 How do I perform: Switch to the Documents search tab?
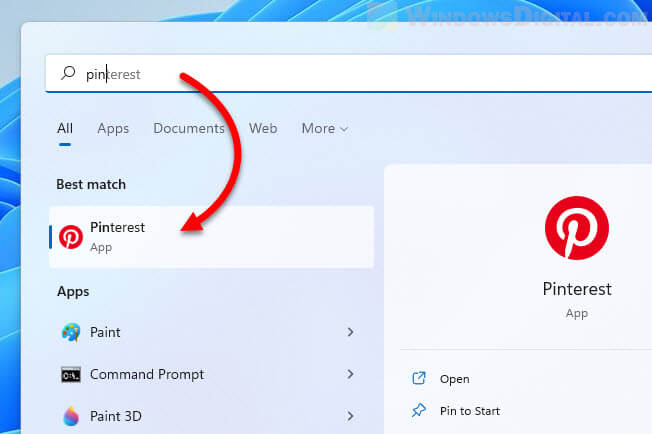point(189,128)
